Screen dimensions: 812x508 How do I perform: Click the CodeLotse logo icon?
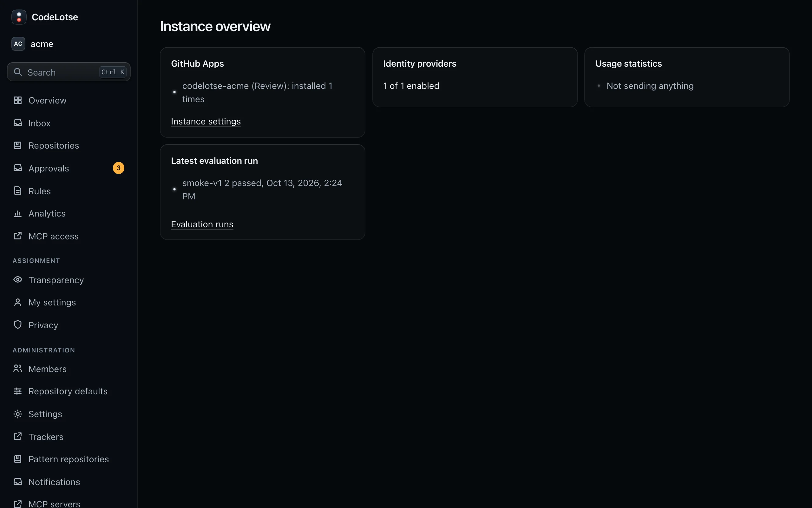19,17
